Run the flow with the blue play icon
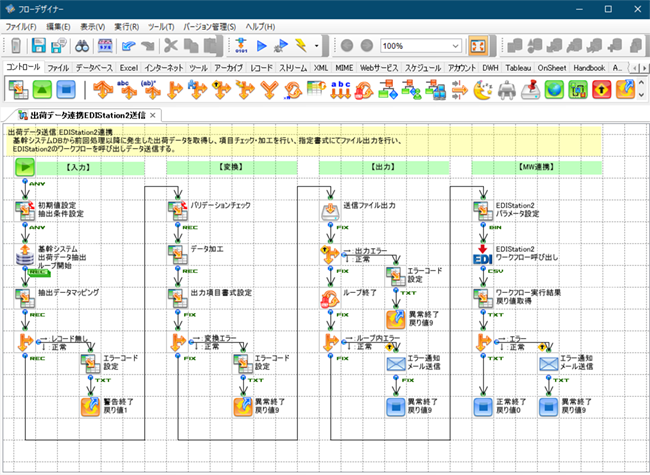The image size is (650, 475). [x=261, y=46]
